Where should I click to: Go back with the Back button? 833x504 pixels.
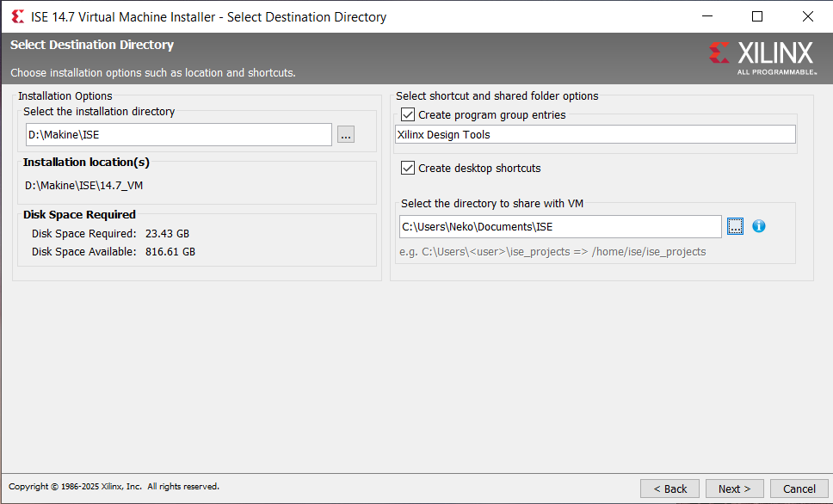(669, 489)
